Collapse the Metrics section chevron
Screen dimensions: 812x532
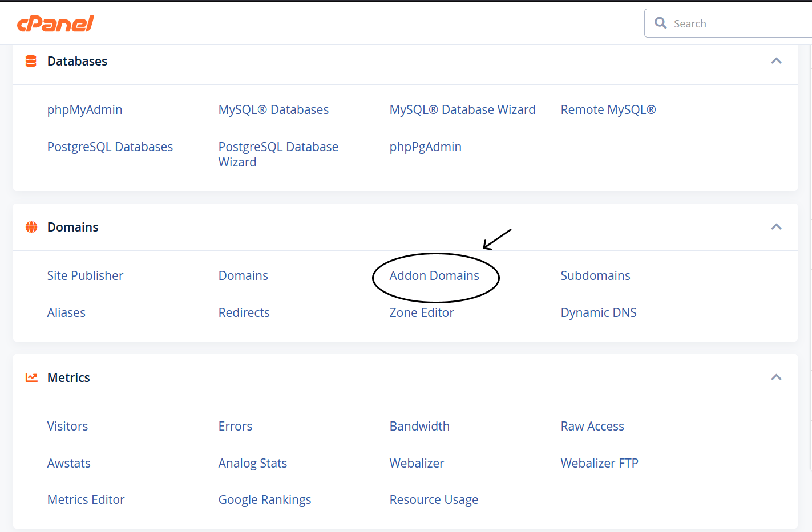click(x=776, y=377)
